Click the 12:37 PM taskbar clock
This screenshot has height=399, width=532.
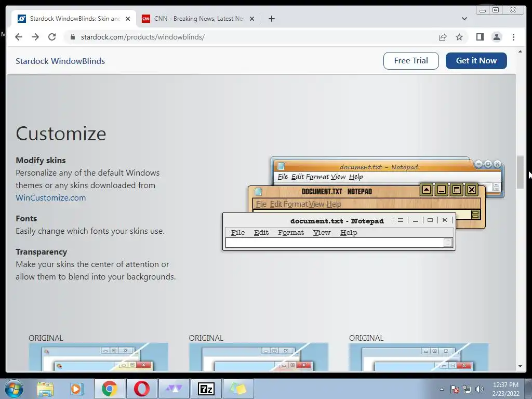[506, 389]
